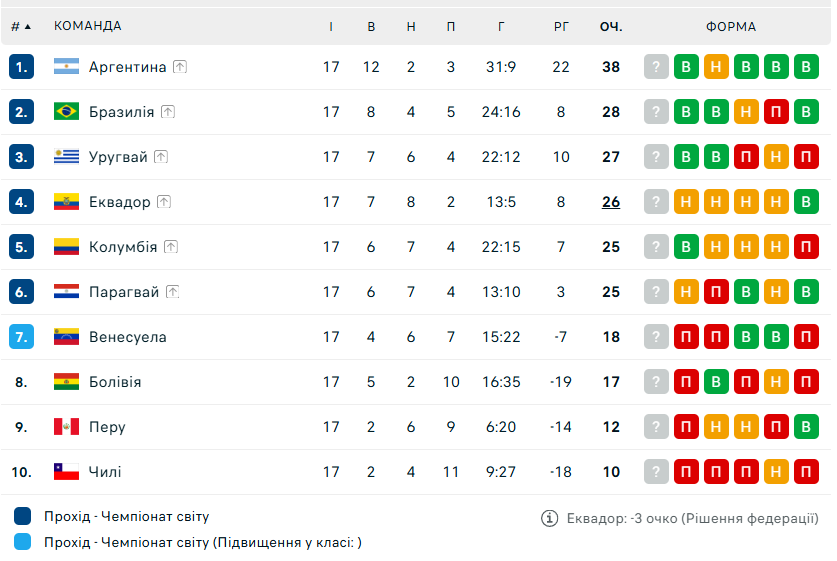The width and height of the screenshot is (837, 561).
Task: Click the last green В badge for Перу
Action: (806, 427)
